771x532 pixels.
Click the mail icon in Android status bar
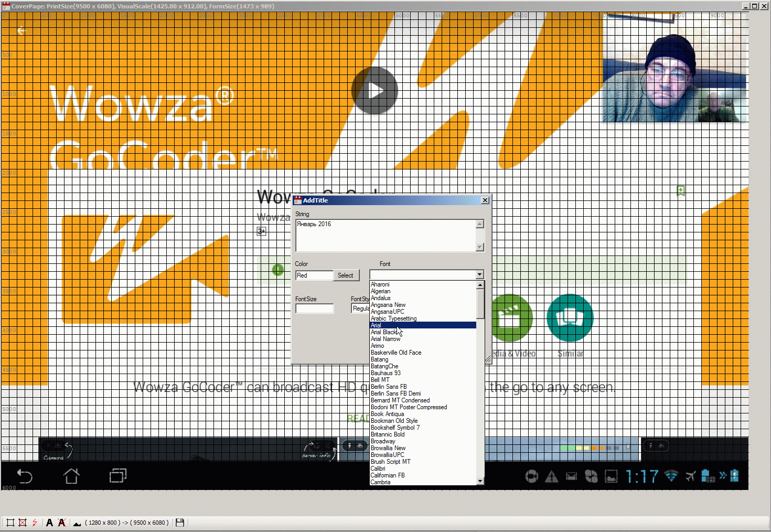click(572, 476)
